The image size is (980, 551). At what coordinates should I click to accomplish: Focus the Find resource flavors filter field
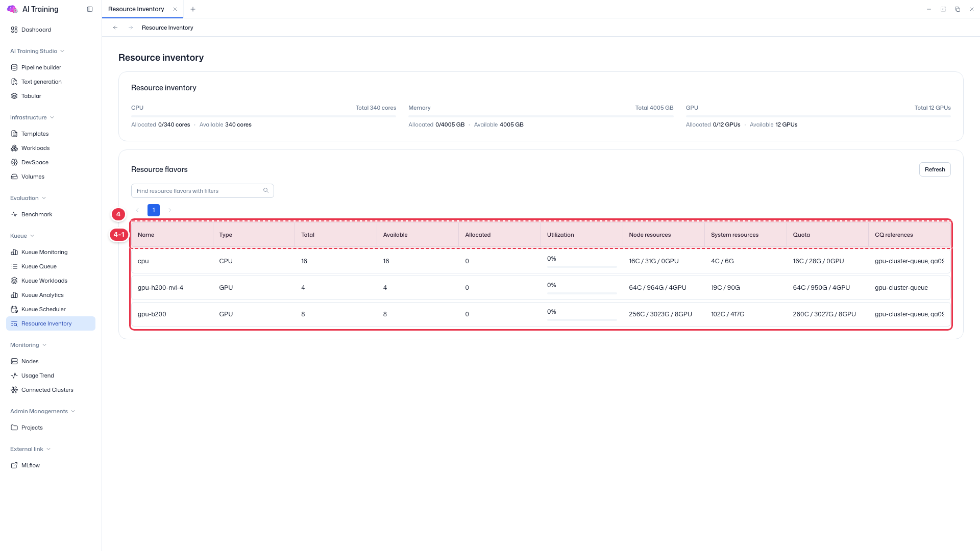202,191
